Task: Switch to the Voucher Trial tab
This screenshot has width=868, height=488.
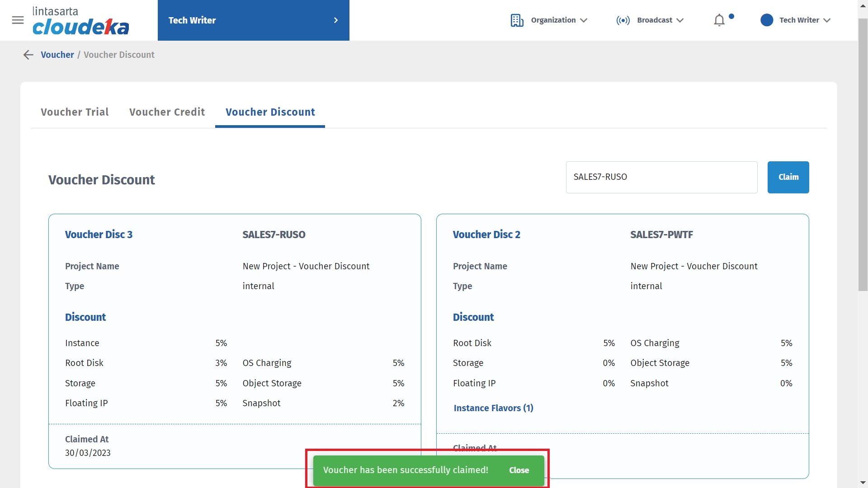Action: 75,112
